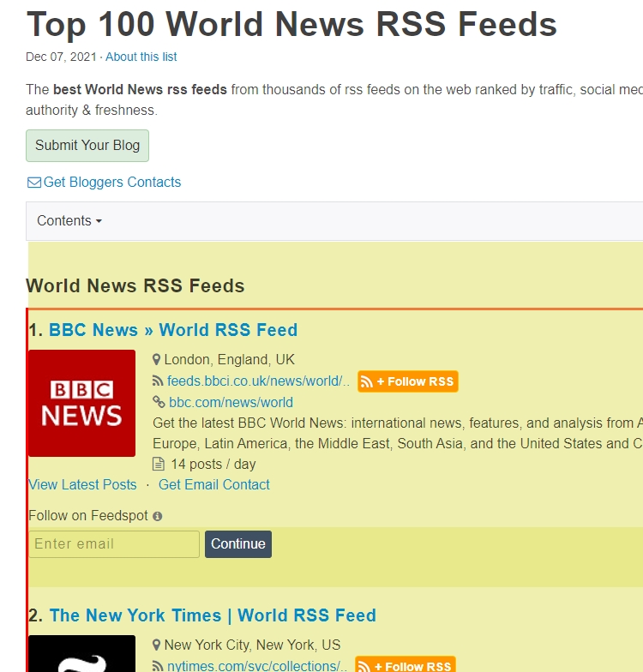
Task: Click the Follow RSS button for BBC News
Action: pyautogui.click(x=408, y=381)
